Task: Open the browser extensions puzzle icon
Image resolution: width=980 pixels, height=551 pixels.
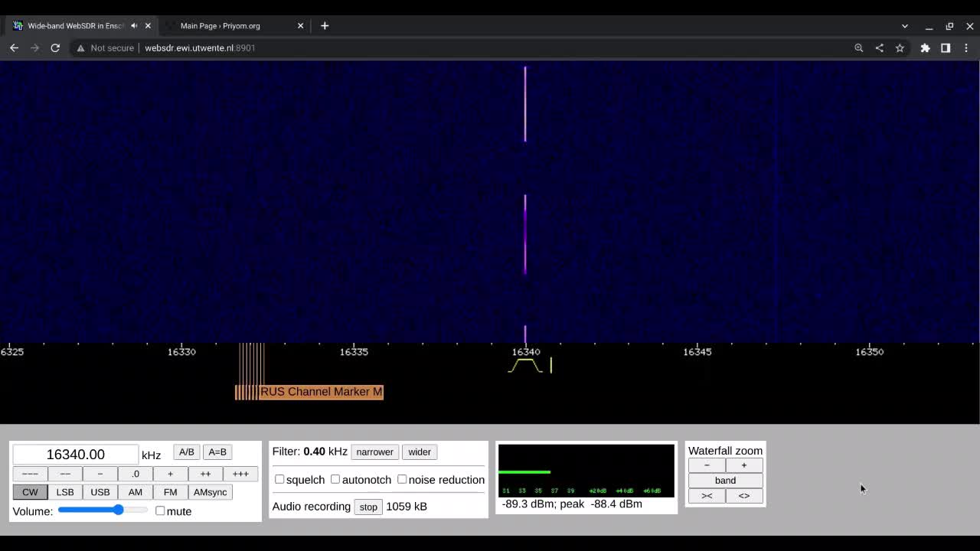Action: [x=925, y=47]
